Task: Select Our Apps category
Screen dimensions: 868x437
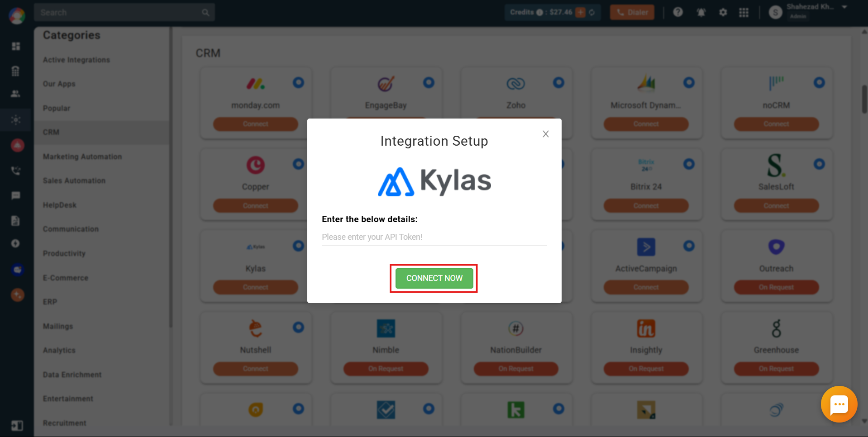Action: pyautogui.click(x=59, y=84)
